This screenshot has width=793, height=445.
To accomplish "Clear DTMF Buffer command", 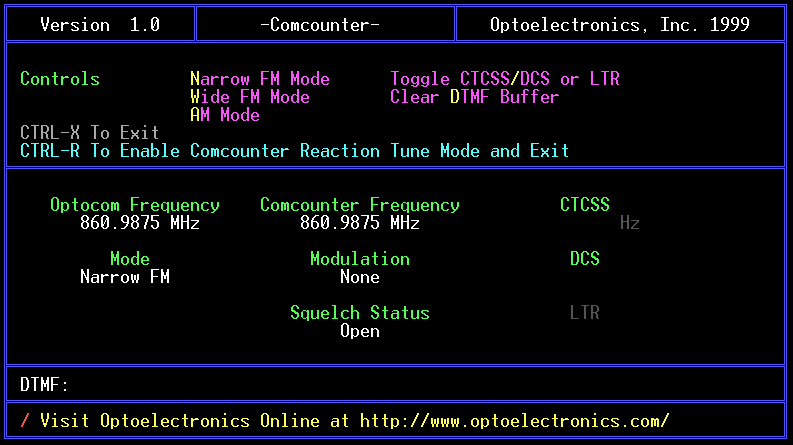I will click(474, 97).
